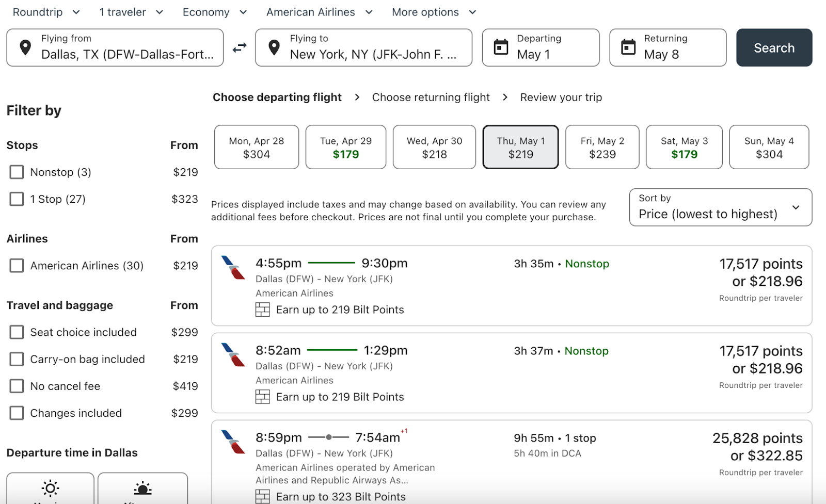Click the morning sun departure time icon
The height and width of the screenshot is (504, 826).
(x=50, y=488)
